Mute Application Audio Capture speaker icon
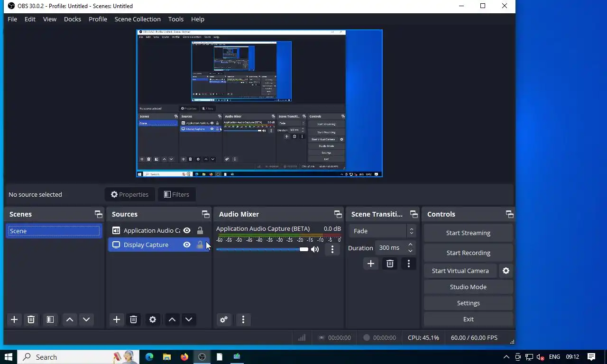Screen dimensions: 607x364 pyautogui.click(x=315, y=249)
